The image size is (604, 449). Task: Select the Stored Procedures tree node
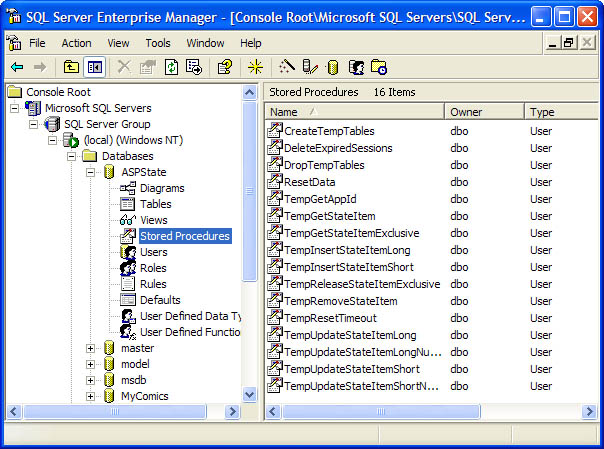[185, 236]
